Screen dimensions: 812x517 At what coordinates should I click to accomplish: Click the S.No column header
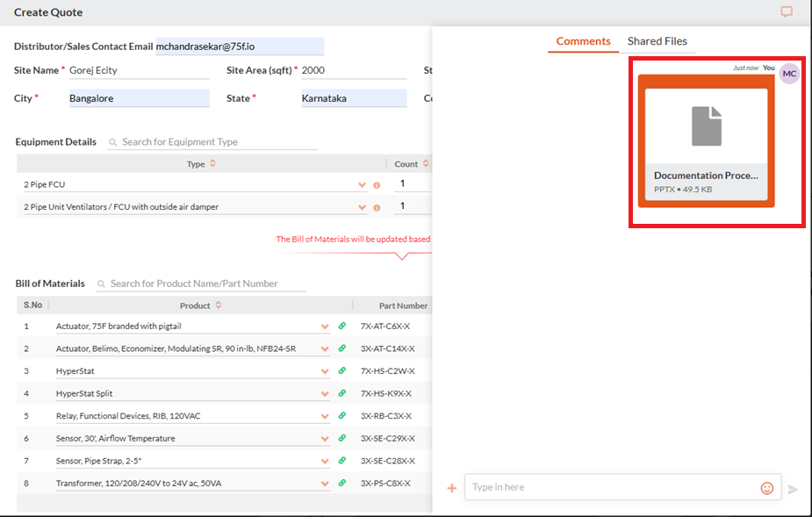click(32, 305)
